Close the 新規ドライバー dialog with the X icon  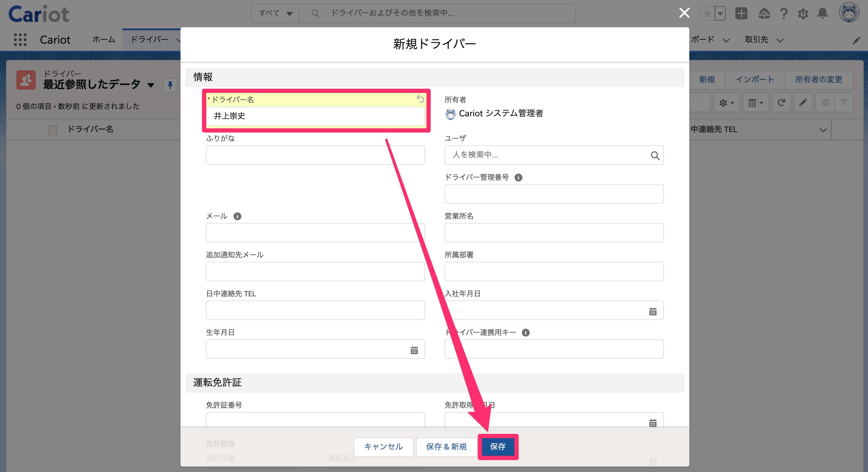pos(684,13)
